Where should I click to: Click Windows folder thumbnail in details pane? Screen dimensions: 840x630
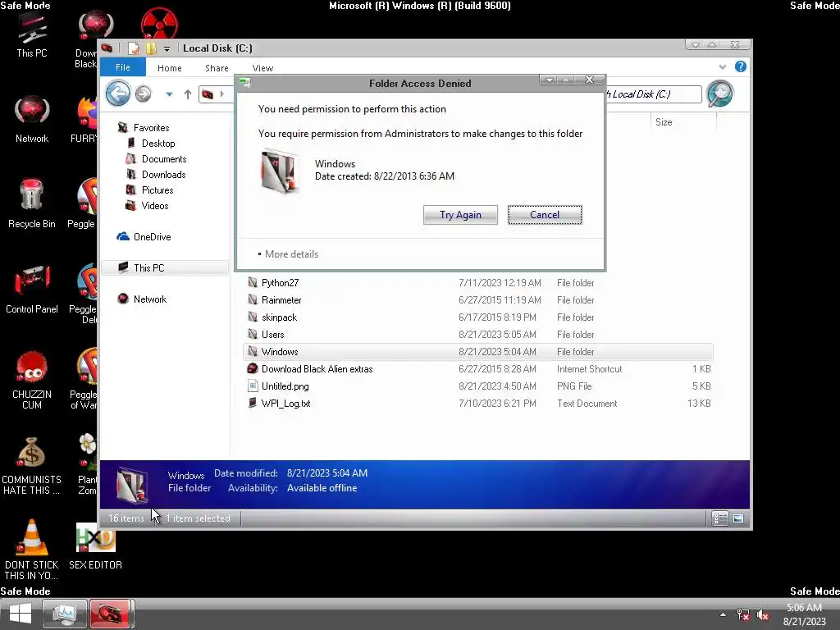132,485
